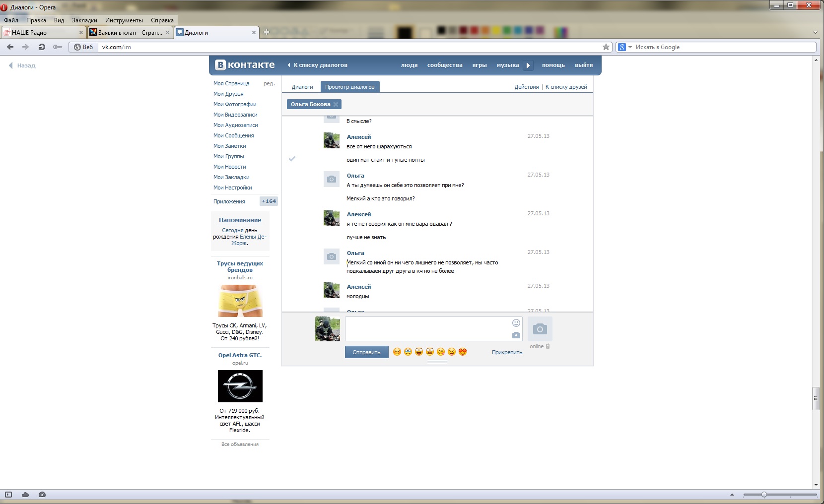Go forward with the browser forward arrow
The height and width of the screenshot is (504, 824).
[x=26, y=47]
